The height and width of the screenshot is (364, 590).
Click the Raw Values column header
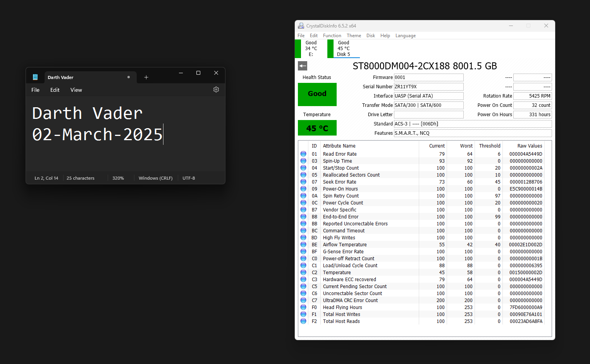[x=530, y=146]
